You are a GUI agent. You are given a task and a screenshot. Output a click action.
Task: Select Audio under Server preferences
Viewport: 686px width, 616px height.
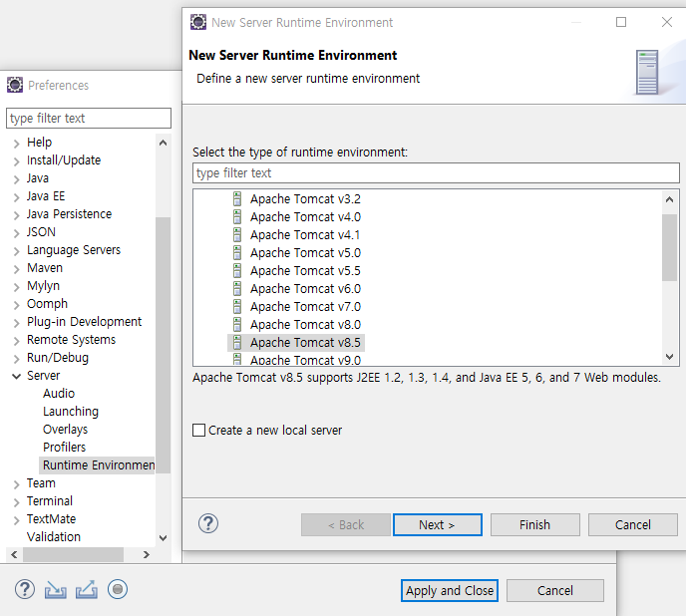point(59,394)
